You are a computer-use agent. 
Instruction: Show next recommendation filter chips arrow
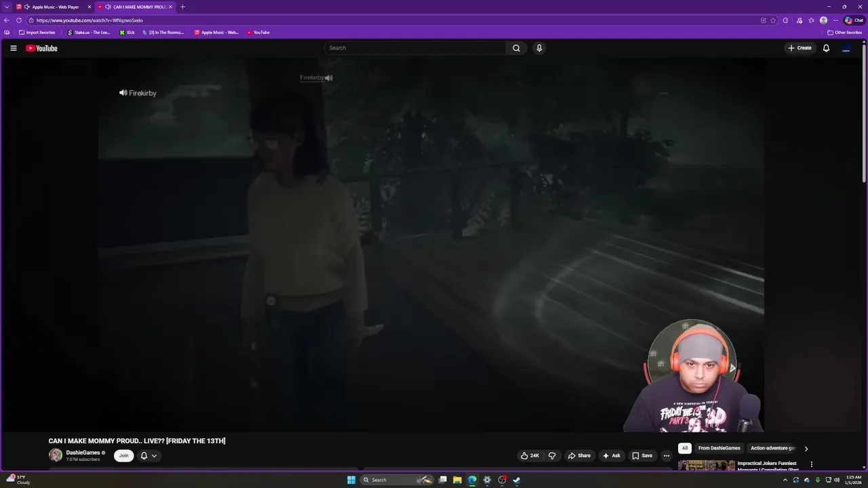(x=806, y=449)
